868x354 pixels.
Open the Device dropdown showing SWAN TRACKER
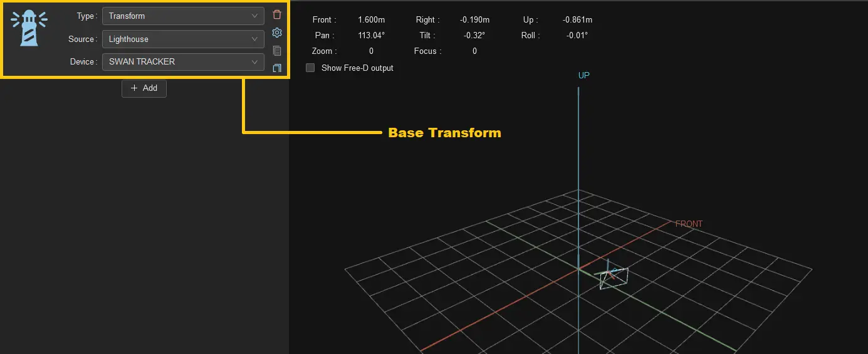pyautogui.click(x=183, y=62)
